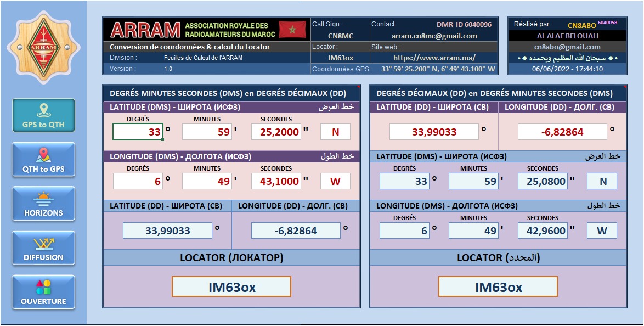Click the CN8ABO author call sign

pos(582,25)
